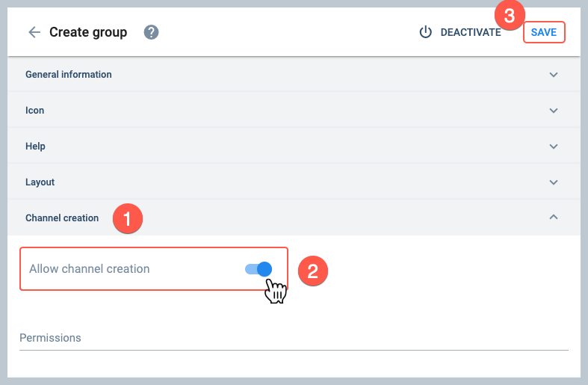Open the Layout section header

(x=294, y=182)
